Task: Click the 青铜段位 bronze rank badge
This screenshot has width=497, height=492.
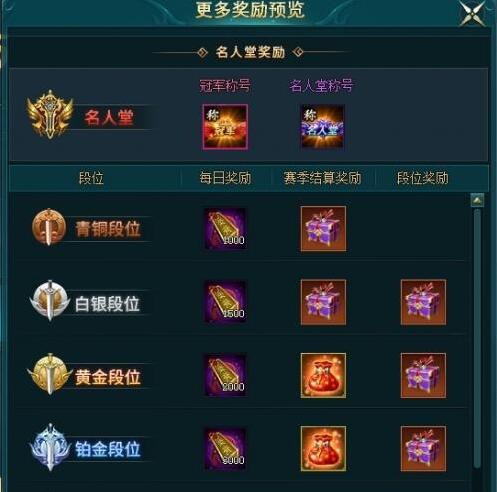Action: coord(49,227)
